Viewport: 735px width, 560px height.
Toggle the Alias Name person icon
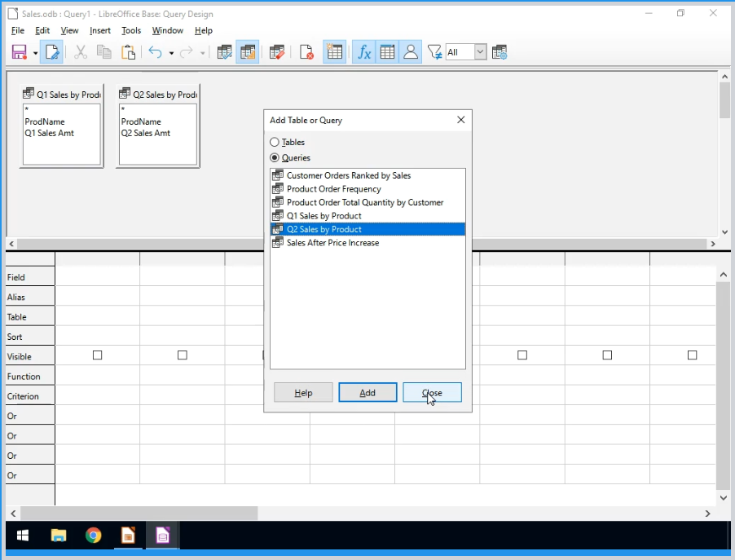[411, 52]
